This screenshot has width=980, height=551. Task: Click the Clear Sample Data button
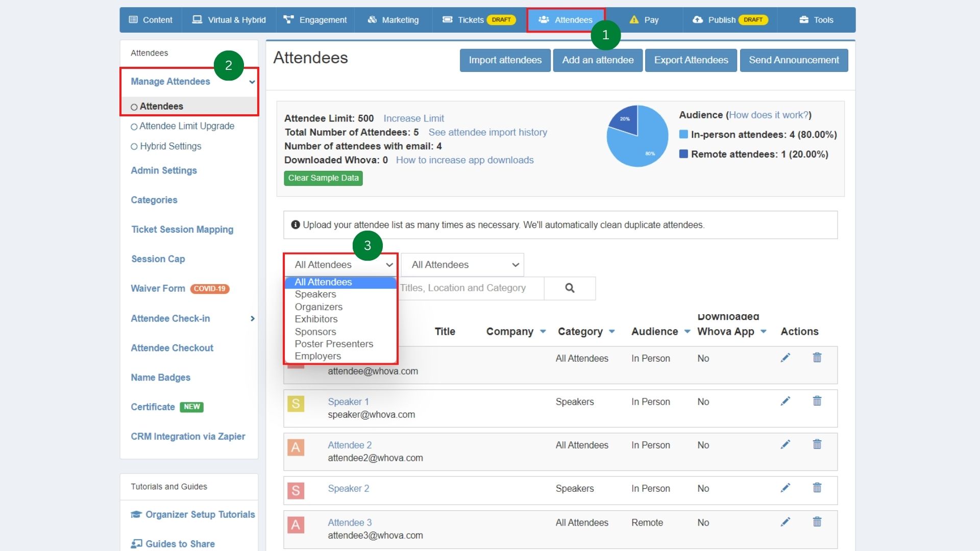323,178
